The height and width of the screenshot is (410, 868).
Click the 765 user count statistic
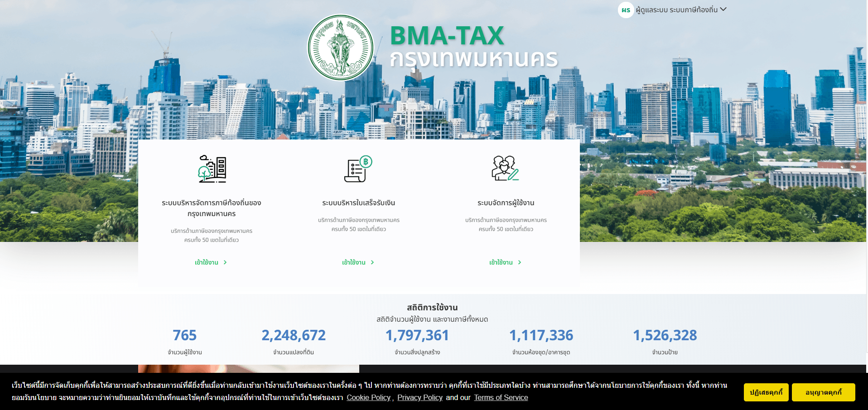[185, 335]
